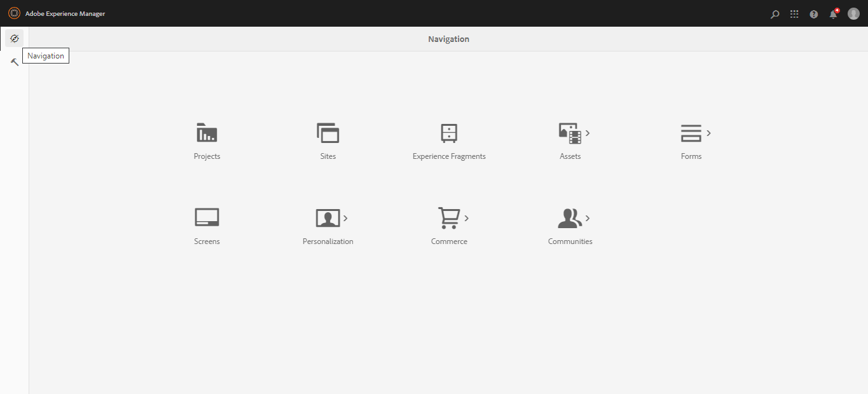Open the Forms icon

click(691, 133)
